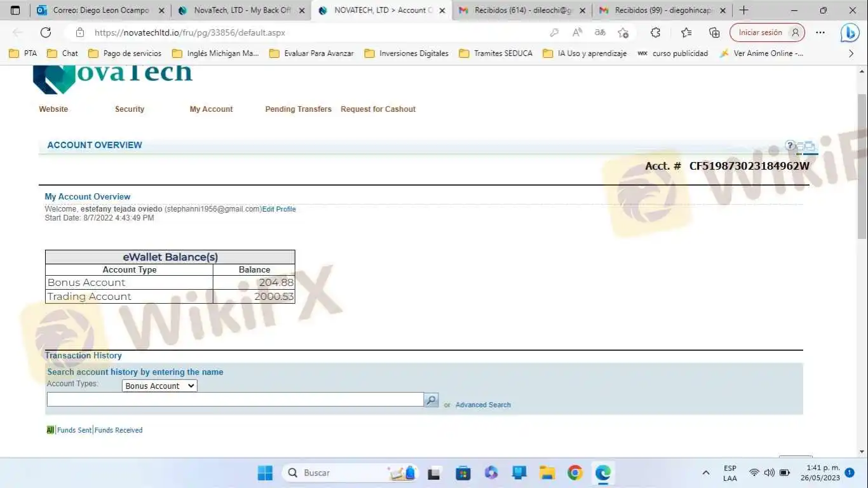Click the Advanced Search link
Image resolution: width=868 pixels, height=488 pixels.
(x=483, y=405)
